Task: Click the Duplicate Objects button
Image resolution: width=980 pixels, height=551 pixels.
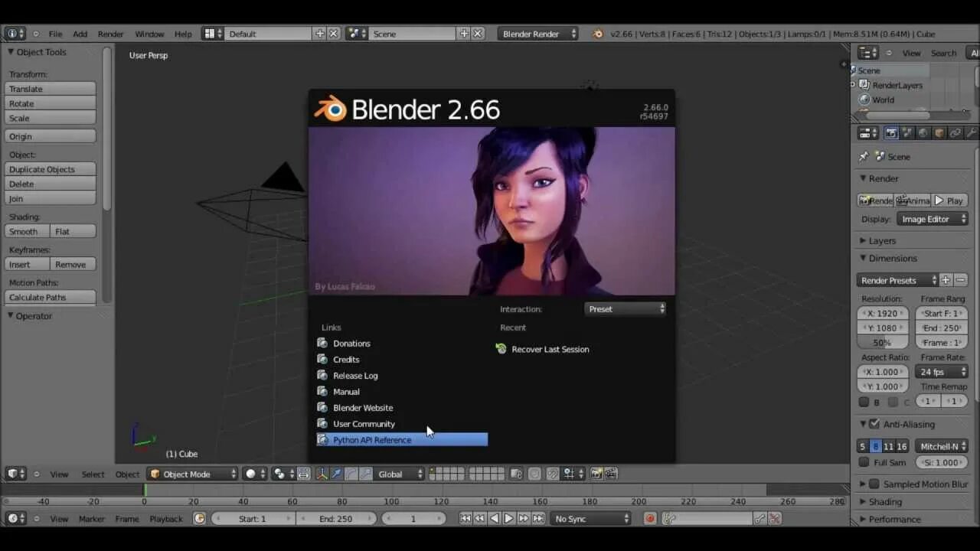Action: pos(51,169)
